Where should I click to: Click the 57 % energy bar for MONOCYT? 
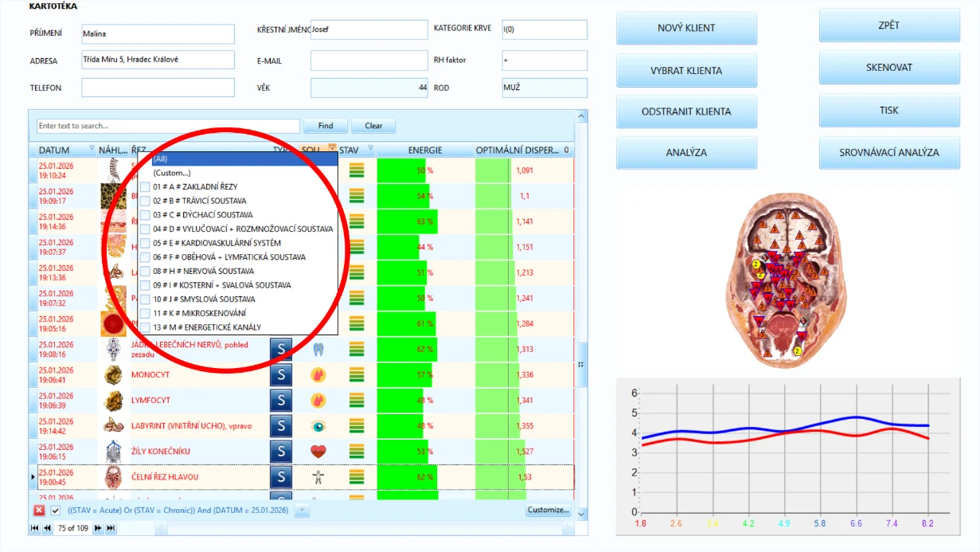tap(425, 374)
